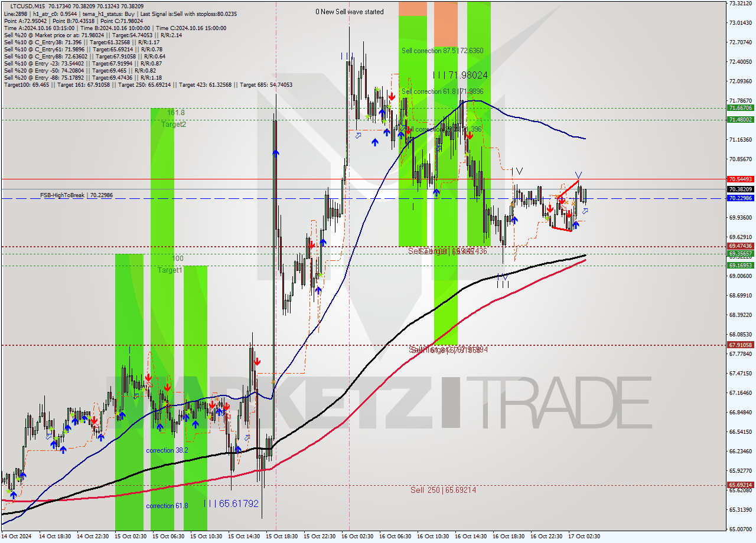Select the green 71.66706 price tag
This screenshot has height=543, width=756.
pos(741,108)
